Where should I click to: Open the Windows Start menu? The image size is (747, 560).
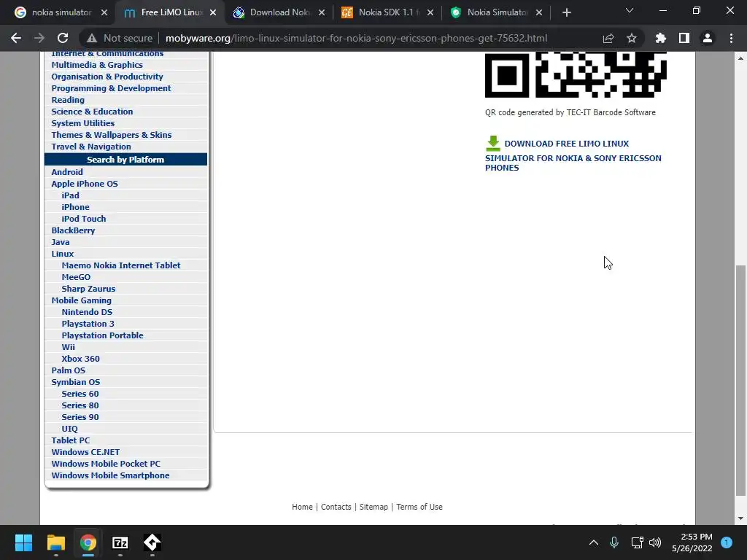point(23,542)
